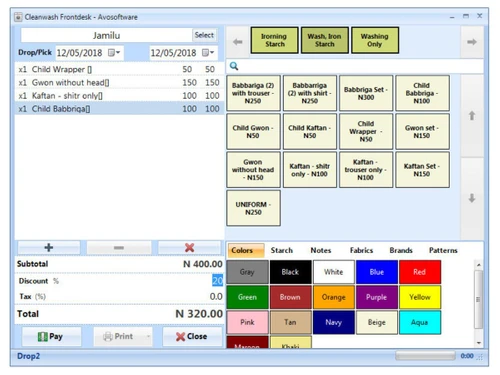Viewport: 500px width, 375px height.
Task: Click the Select customer button
Action: [204, 35]
